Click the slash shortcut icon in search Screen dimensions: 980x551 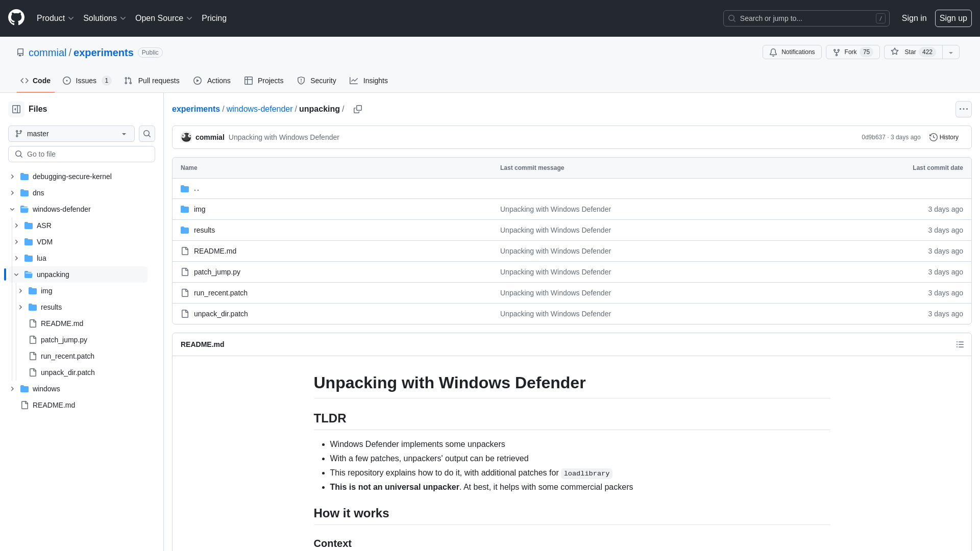click(x=880, y=18)
